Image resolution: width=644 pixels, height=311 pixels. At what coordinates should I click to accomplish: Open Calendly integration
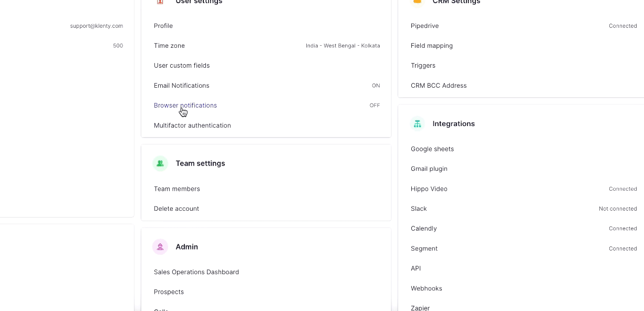pos(424,229)
